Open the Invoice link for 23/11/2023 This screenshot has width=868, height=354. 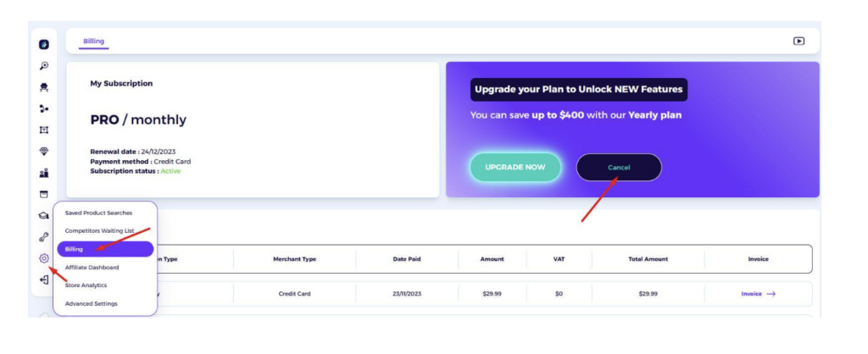pyautogui.click(x=758, y=294)
